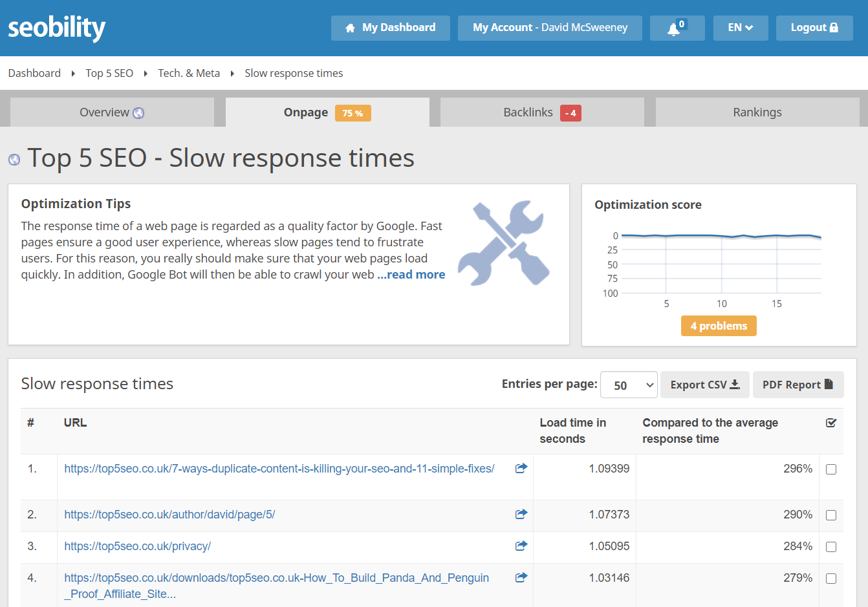Click the Logout button
Image resolution: width=868 pixels, height=607 pixels.
pos(814,28)
